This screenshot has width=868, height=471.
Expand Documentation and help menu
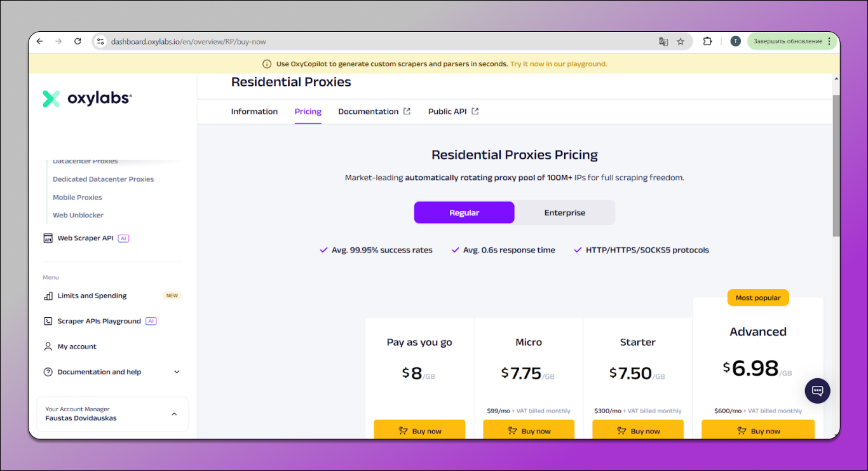tap(177, 372)
